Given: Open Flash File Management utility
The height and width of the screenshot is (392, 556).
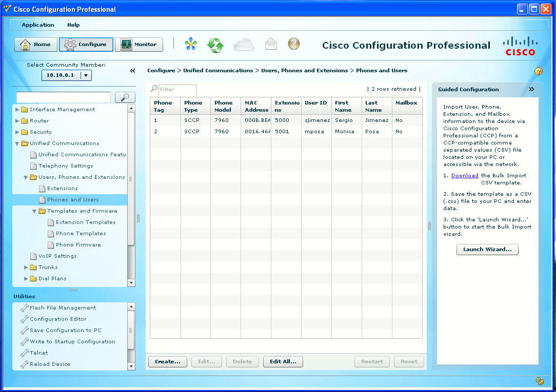Looking at the screenshot, I should point(63,308).
